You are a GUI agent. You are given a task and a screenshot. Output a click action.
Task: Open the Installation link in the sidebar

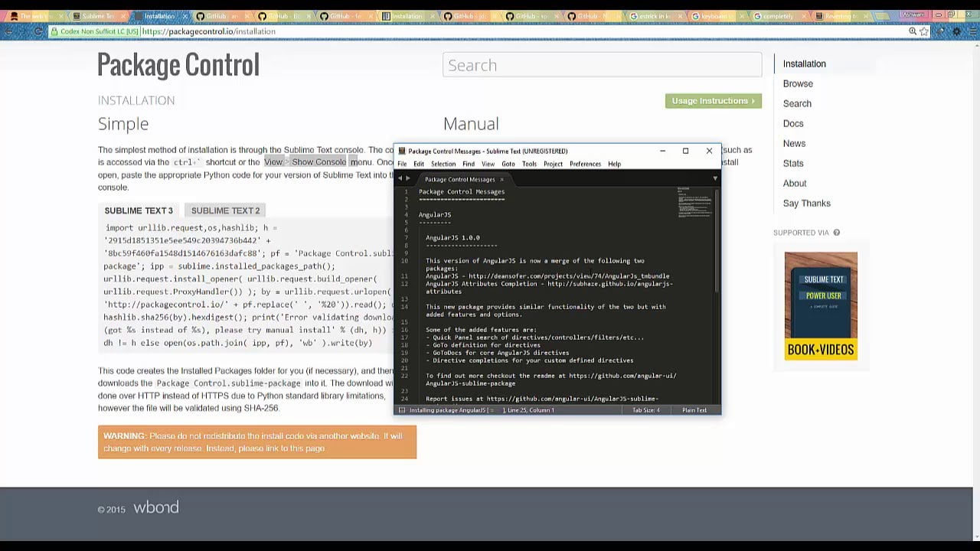[x=804, y=64]
